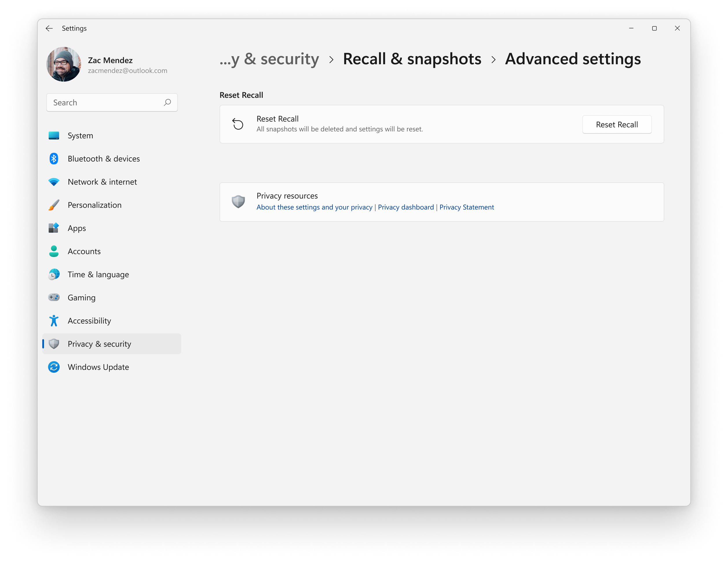Click the truncated …y & security breadcrumb

click(269, 59)
